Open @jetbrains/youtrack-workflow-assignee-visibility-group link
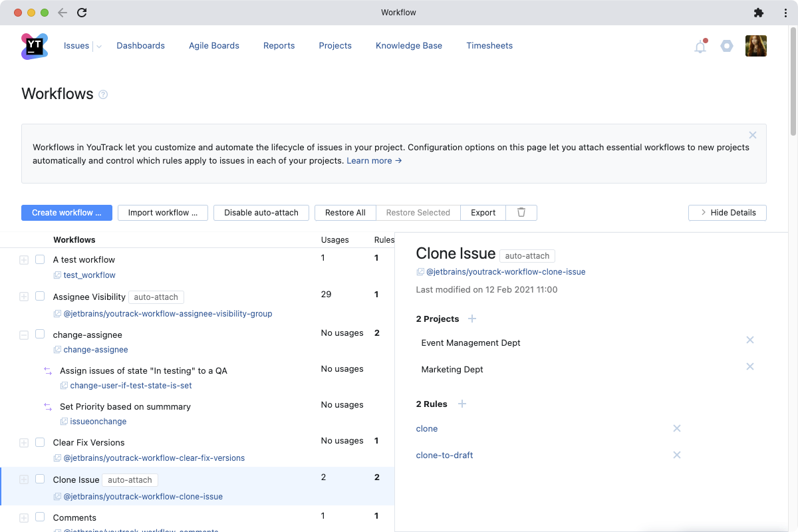Image resolution: width=798 pixels, height=532 pixels. (168, 314)
